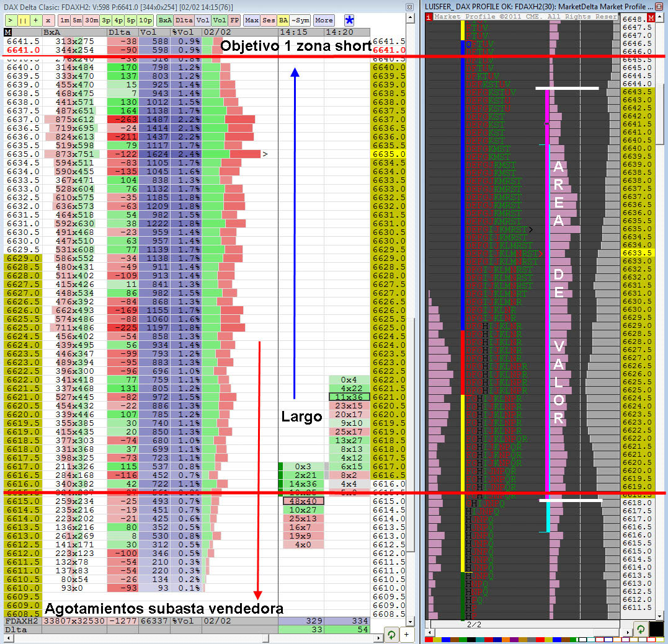The width and height of the screenshot is (668, 644).
Task: Click the Vol column header
Action: coord(154,32)
